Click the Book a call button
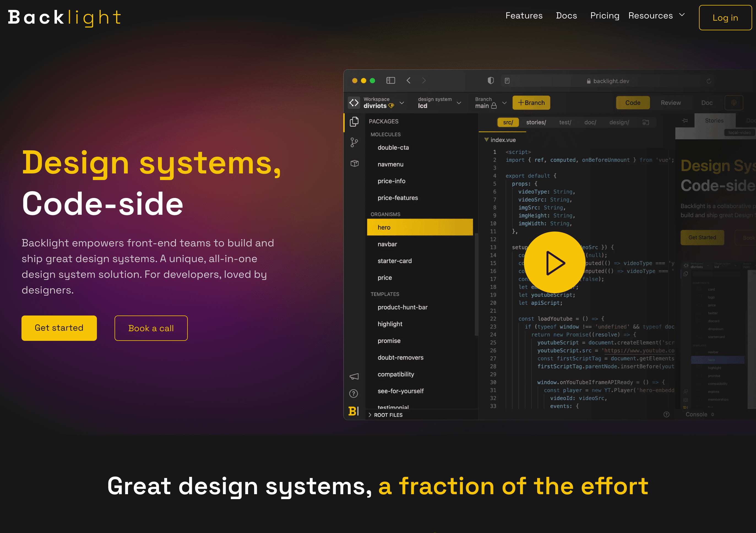Image resolution: width=756 pixels, height=533 pixels. (x=151, y=328)
